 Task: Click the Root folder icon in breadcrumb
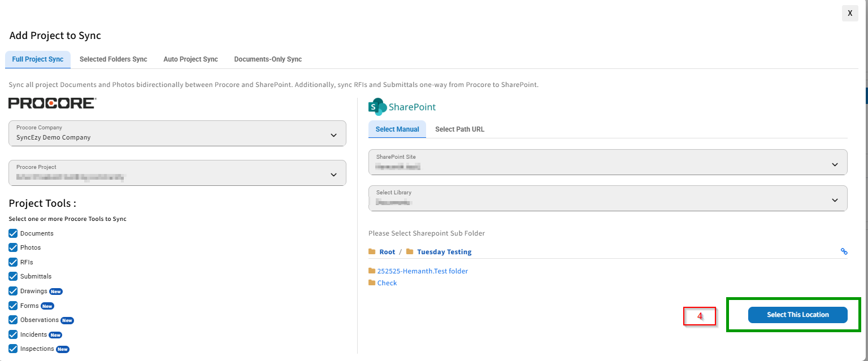[372, 251]
